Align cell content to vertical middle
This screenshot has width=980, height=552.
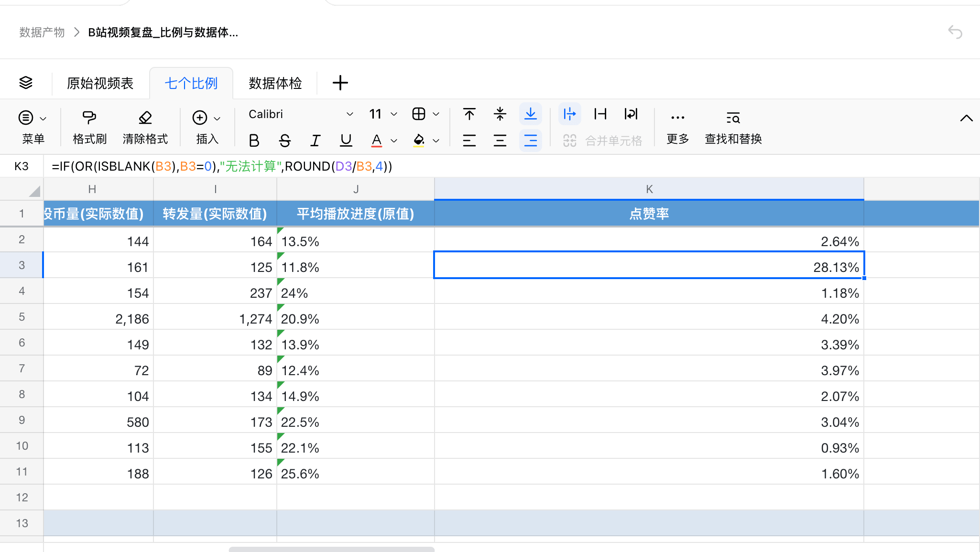click(500, 114)
